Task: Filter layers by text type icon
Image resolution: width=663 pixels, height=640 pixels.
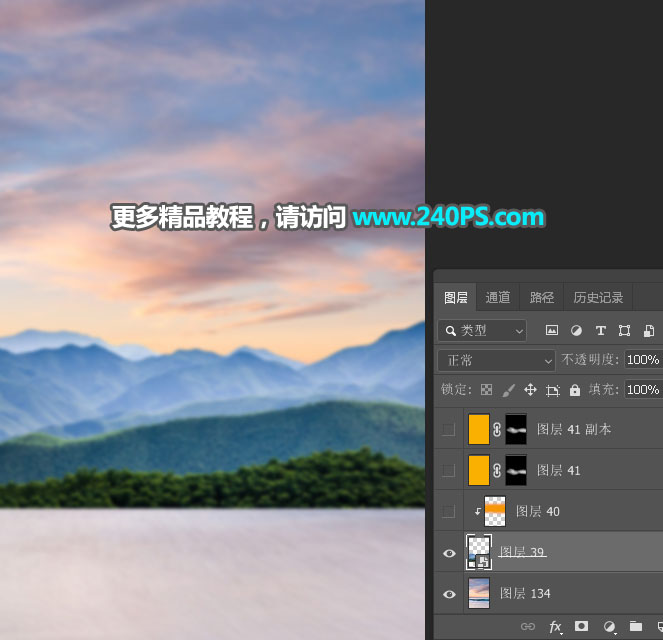Action: [600, 331]
